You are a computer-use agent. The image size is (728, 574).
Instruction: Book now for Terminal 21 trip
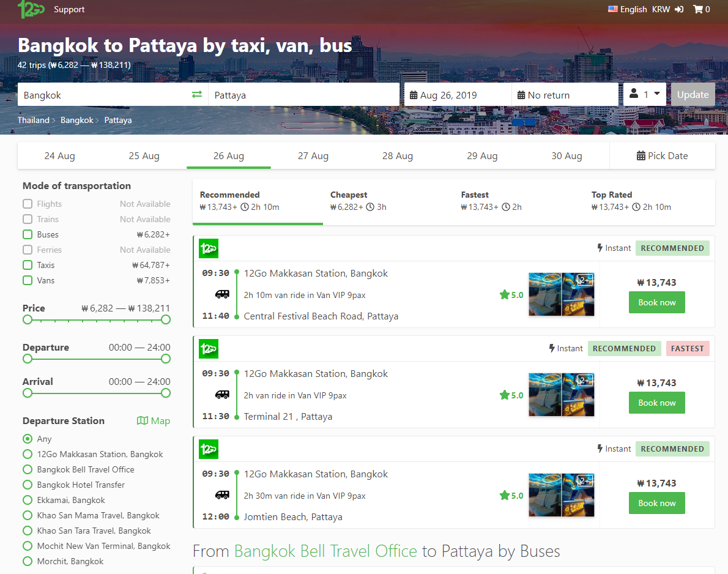coord(657,403)
